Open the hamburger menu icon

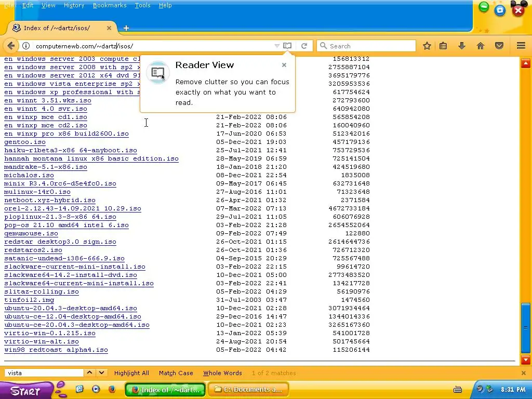[521, 46]
